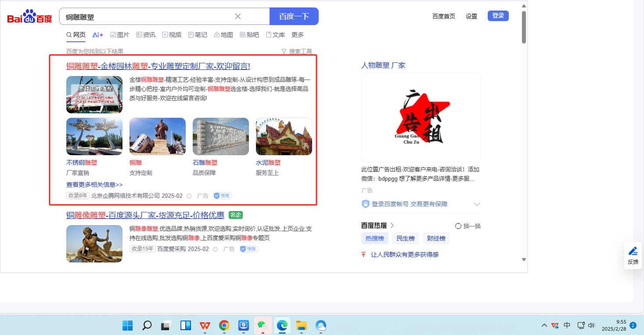Click the 水泥雕塑 link

tap(268, 163)
